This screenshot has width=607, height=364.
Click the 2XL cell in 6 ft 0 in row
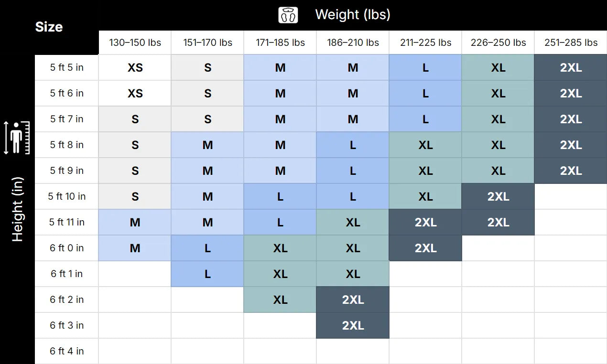point(425,248)
